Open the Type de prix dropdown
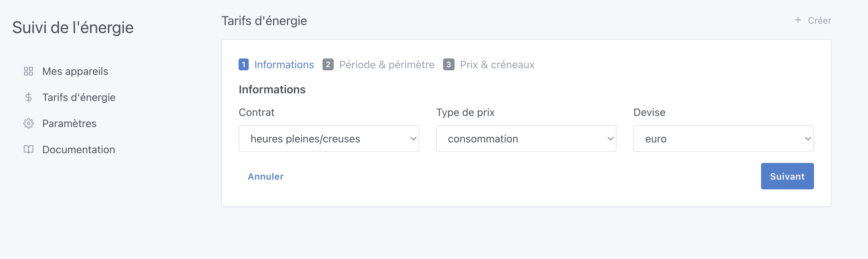Image resolution: width=868 pixels, height=259 pixels. pos(526,138)
